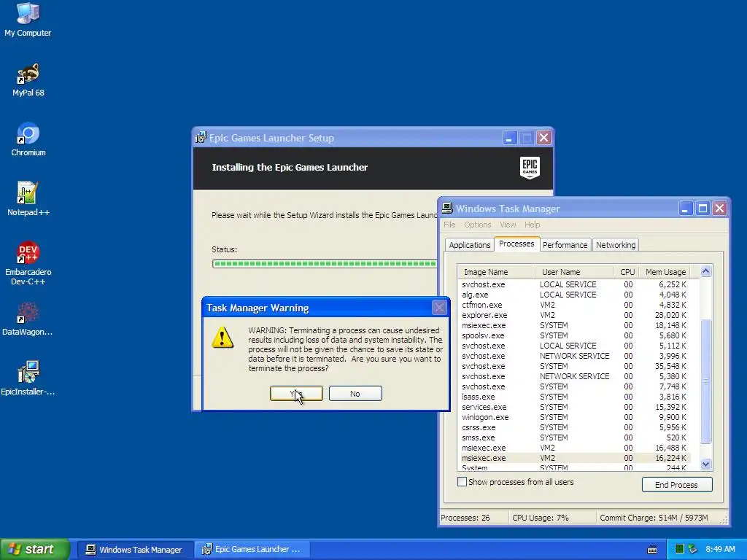747x560 pixels.
Task: Open the File menu in Task Manager
Action: 449,225
